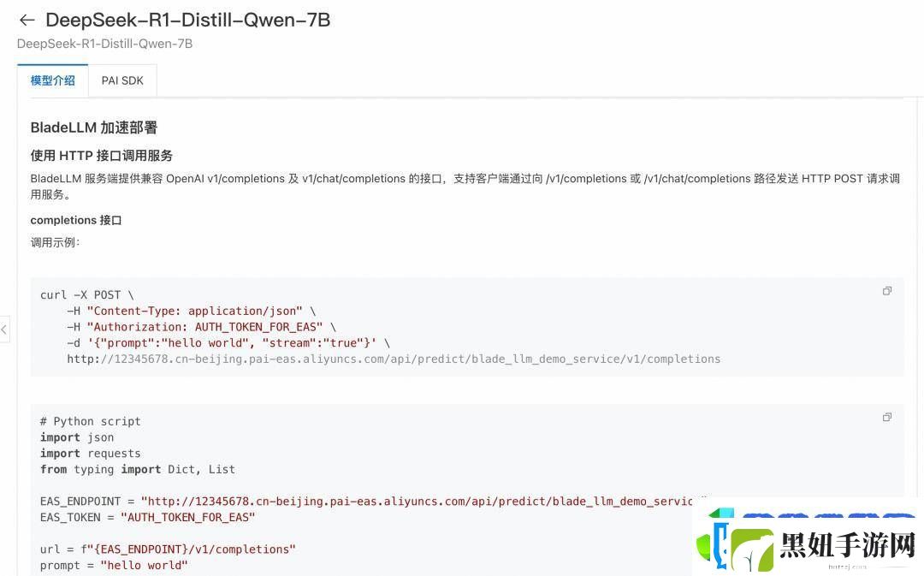924x576 pixels.
Task: Expand the collapsed left side panel chevron
Action: 4,330
